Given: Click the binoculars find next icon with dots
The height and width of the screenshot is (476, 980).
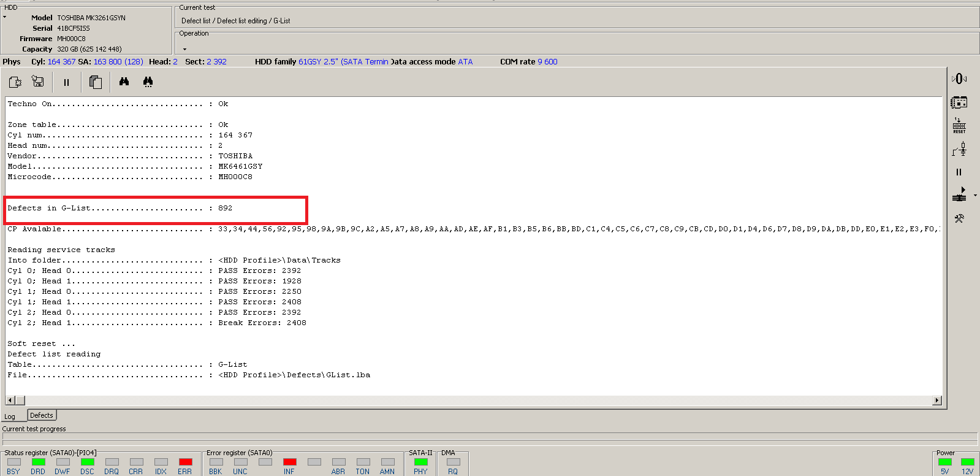Looking at the screenshot, I should tap(148, 82).
